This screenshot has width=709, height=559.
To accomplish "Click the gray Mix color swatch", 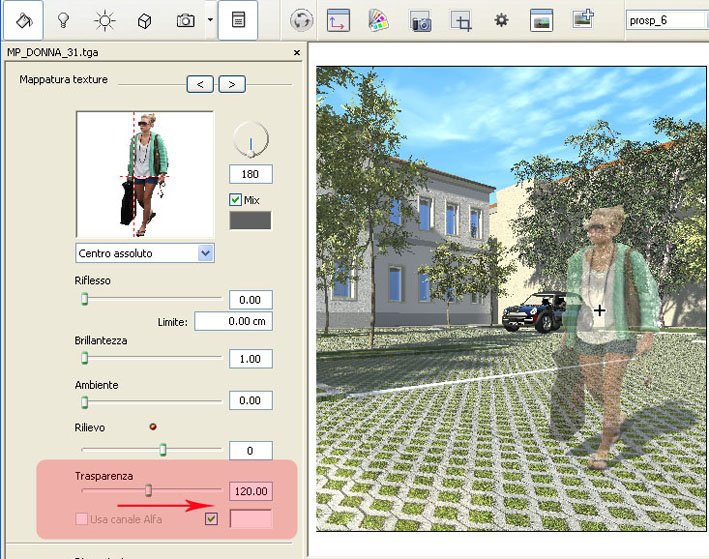I will click(251, 220).
